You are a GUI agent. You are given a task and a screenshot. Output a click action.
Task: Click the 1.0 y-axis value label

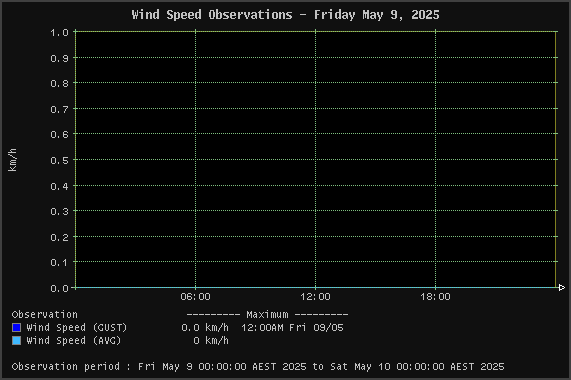(60, 33)
